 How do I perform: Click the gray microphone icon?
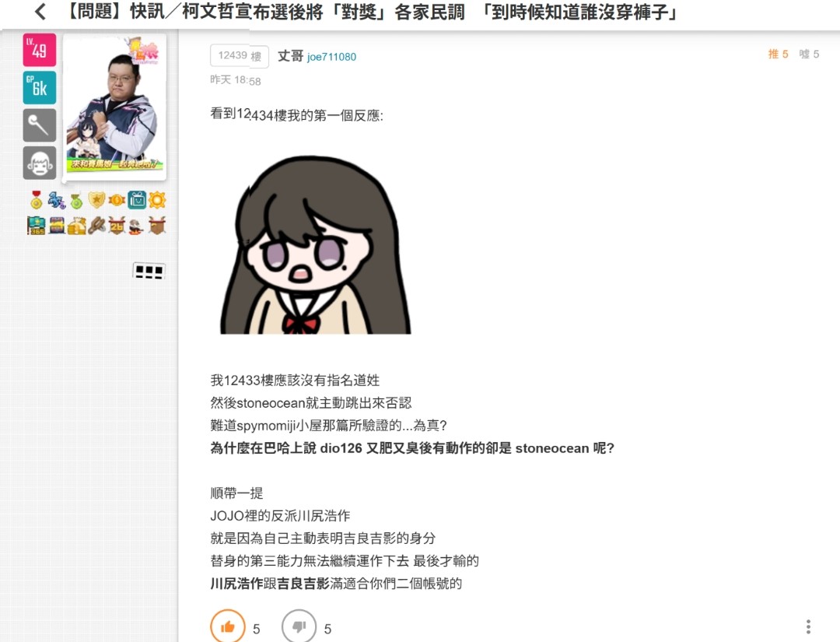tap(39, 125)
